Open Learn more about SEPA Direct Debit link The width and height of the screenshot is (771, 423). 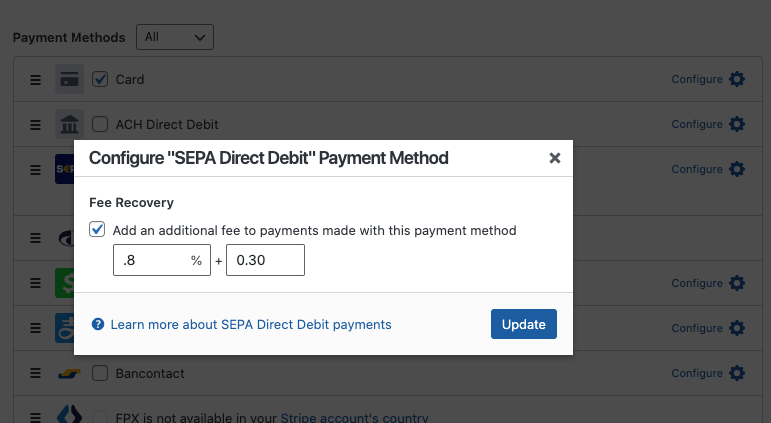coord(251,325)
